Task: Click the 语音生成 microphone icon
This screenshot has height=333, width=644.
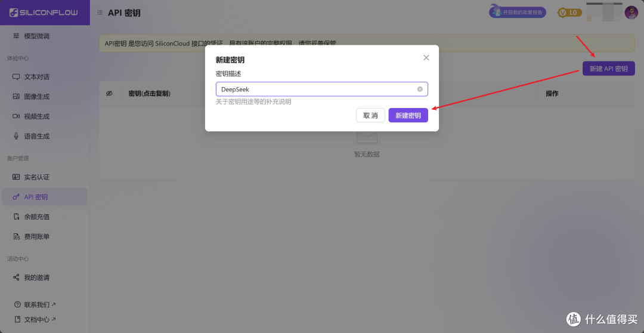Action: (x=17, y=136)
